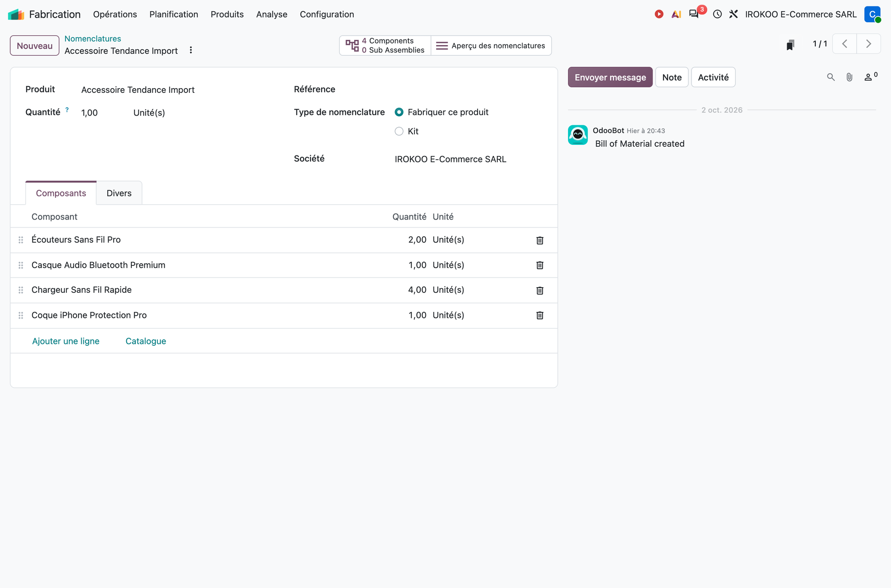Open the Planification menu

click(174, 14)
